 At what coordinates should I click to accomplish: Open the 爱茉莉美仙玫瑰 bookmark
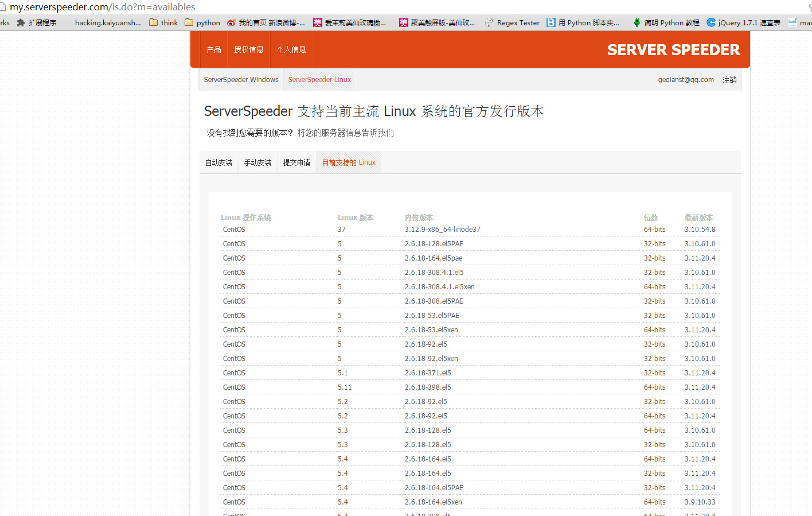pos(349,23)
